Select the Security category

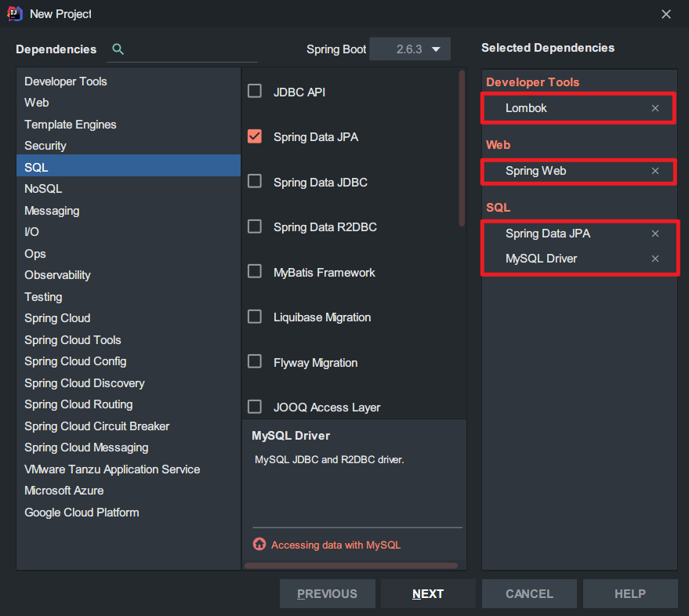tap(129, 146)
